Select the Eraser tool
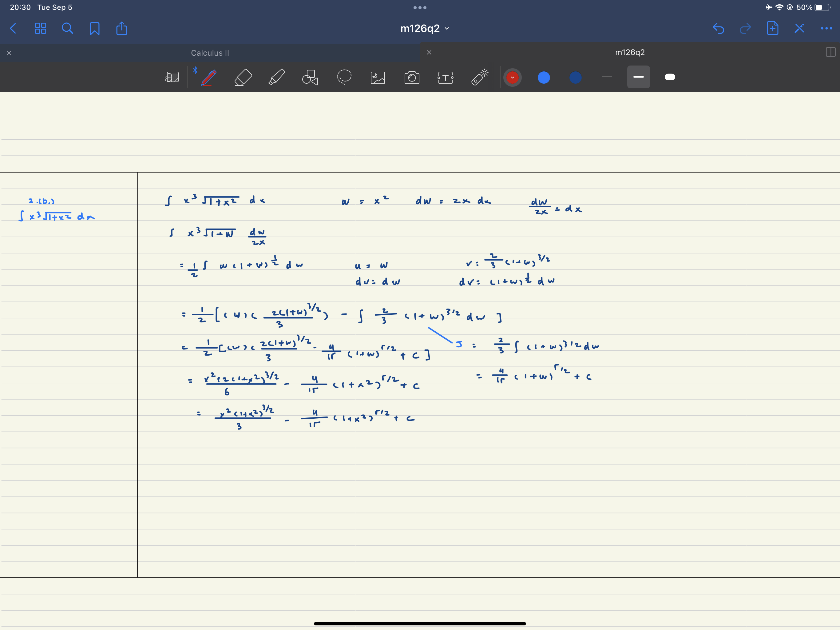The height and width of the screenshot is (630, 840). click(x=243, y=78)
